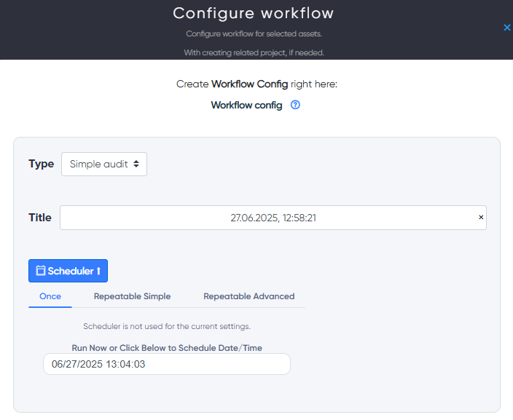Image resolution: width=513 pixels, height=420 pixels.
Task: Click the 'With creating related project' subtitle
Action: 254,52
